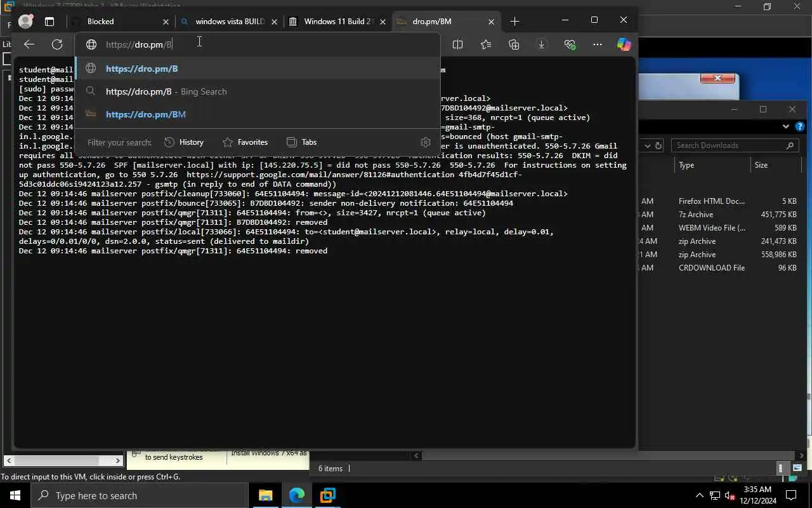Open VMware Workstation from the taskbar

327,495
